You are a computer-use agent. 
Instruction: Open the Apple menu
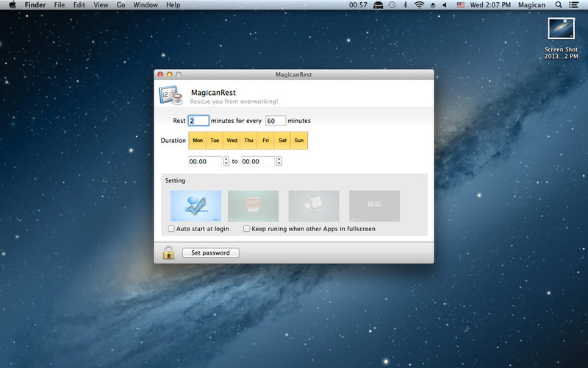point(12,5)
